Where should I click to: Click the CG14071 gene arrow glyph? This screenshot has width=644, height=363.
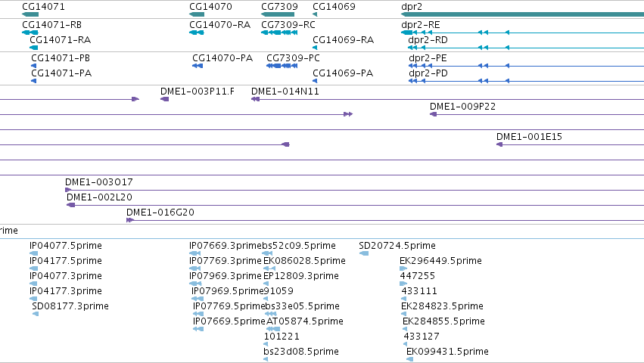[30, 14]
